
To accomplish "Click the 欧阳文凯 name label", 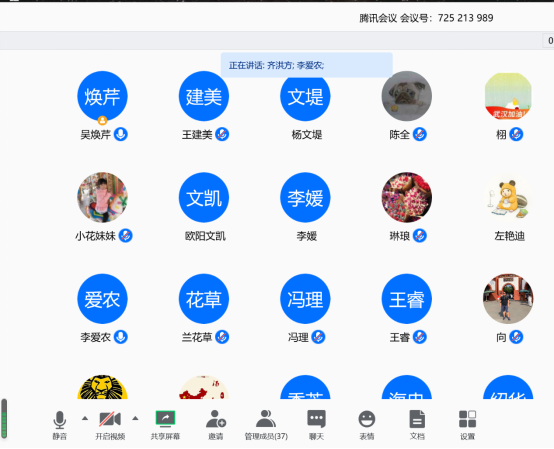I will [x=205, y=236].
